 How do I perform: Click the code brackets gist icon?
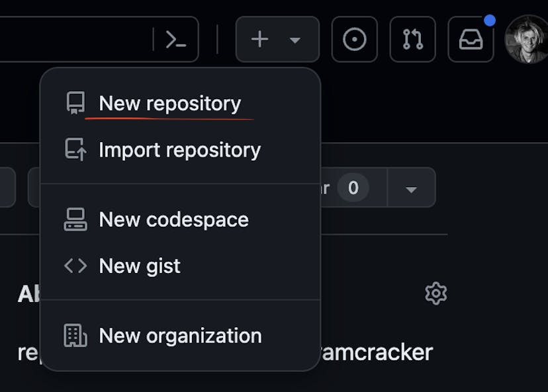click(75, 266)
